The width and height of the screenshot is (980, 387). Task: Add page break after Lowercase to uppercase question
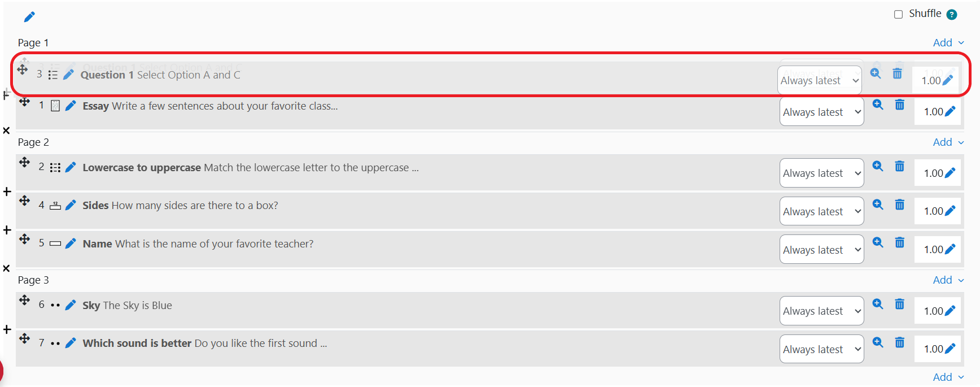[x=7, y=192]
